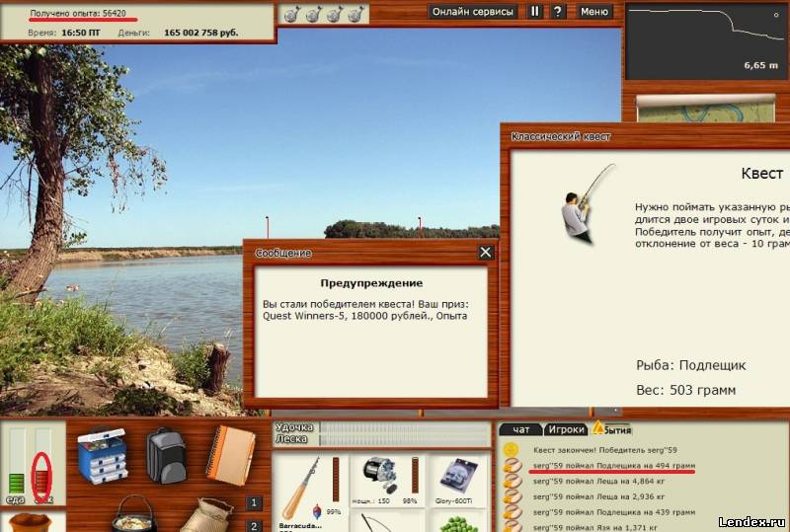Open the blue tackle box
Screen dimensions: 790x532
[x=103, y=455]
